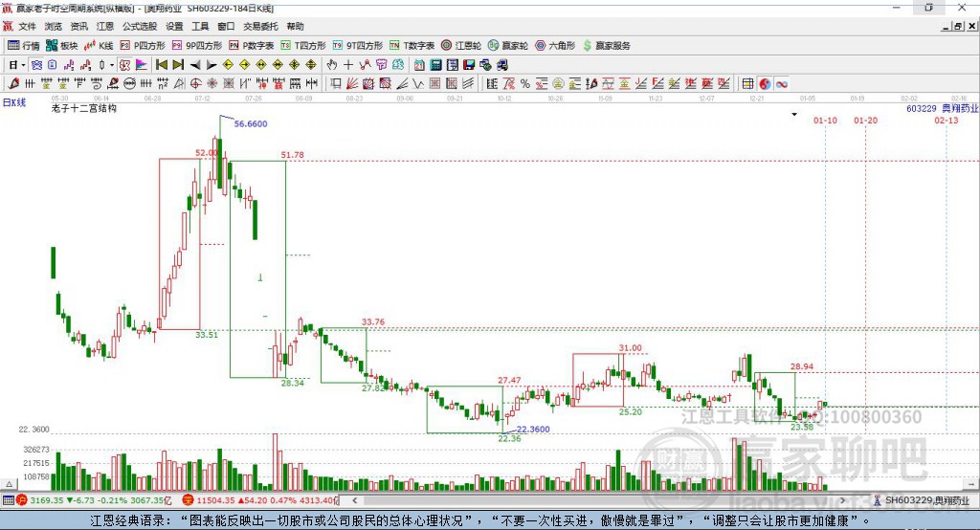The width and height of the screenshot is (980, 530).
Task: Open the 文件 menu
Action: 27,26
